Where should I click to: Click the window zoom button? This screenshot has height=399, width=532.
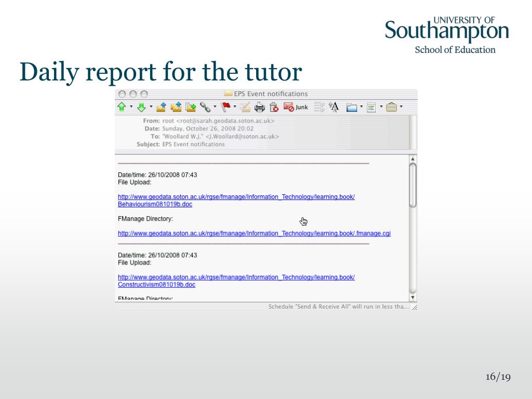point(144,94)
